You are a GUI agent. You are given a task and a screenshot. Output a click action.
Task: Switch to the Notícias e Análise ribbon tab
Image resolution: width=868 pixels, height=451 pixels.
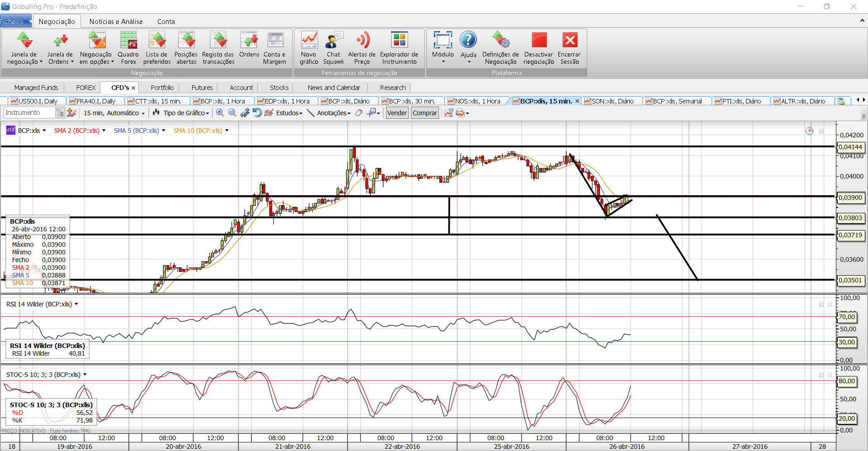point(116,21)
